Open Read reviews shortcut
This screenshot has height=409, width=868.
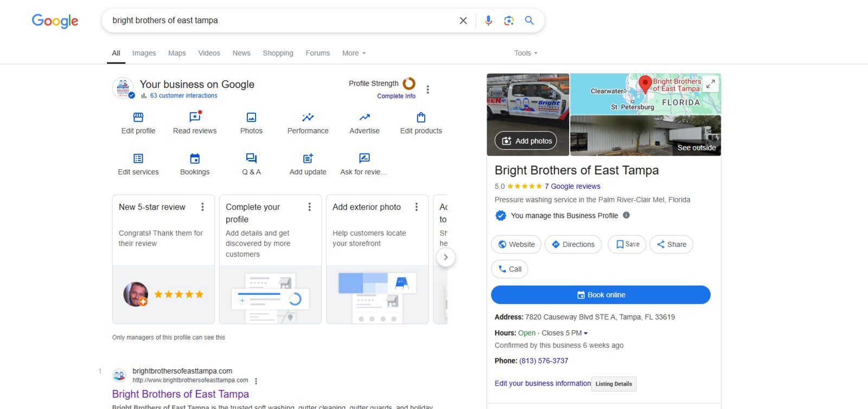[195, 123]
